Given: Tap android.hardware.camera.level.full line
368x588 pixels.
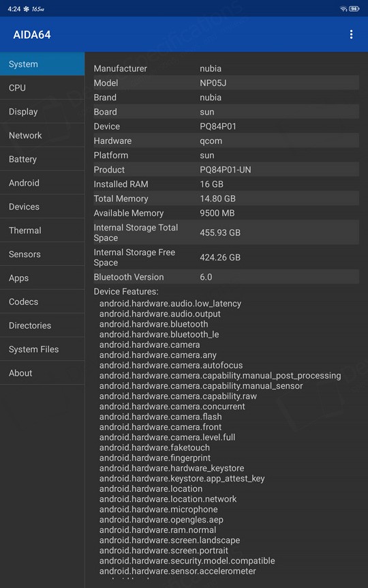Looking at the screenshot, I should pyautogui.click(x=167, y=437).
